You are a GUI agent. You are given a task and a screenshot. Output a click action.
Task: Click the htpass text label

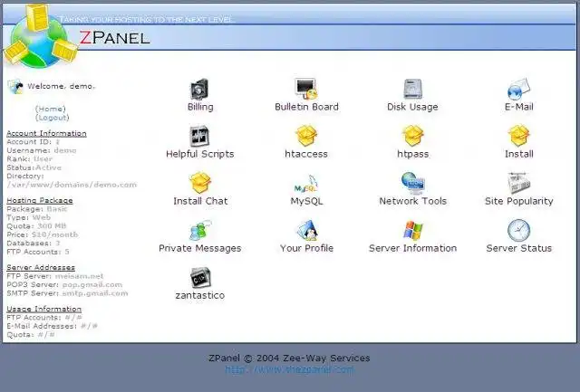click(x=413, y=154)
